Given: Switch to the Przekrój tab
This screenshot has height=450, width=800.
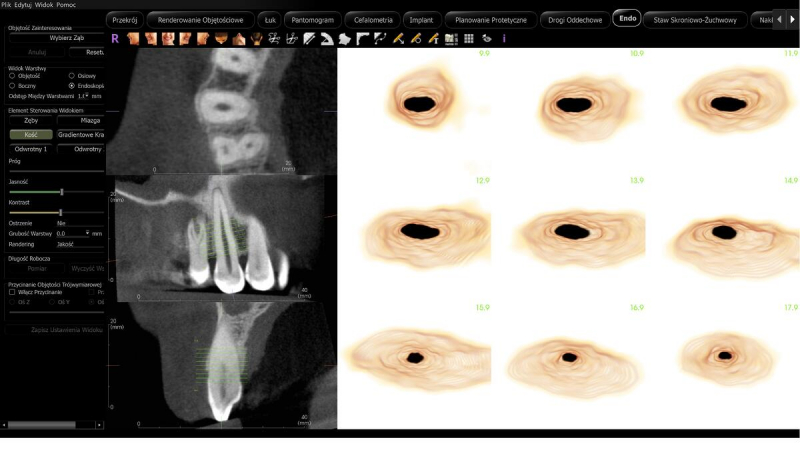Looking at the screenshot, I should pyautogui.click(x=125, y=20).
